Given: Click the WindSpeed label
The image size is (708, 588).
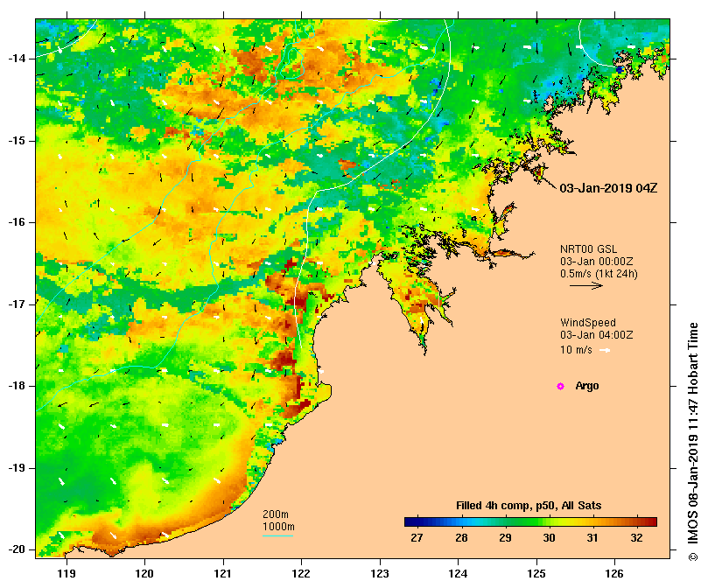Looking at the screenshot, I should tap(588, 323).
